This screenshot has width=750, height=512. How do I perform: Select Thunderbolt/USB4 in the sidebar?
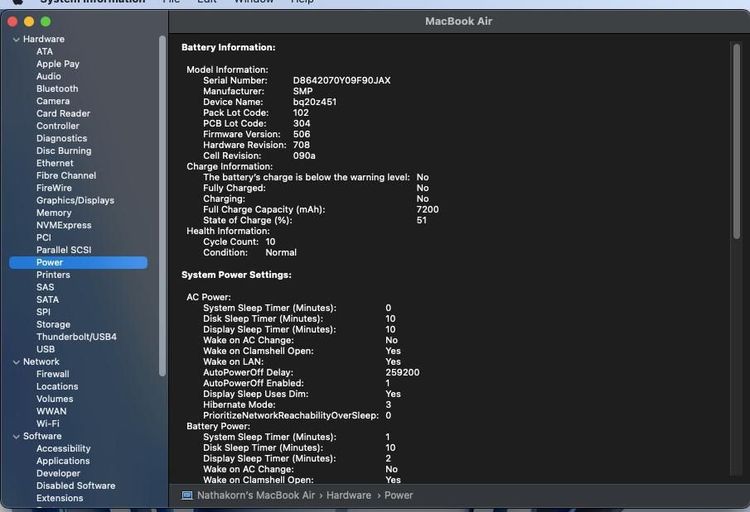tap(76, 337)
